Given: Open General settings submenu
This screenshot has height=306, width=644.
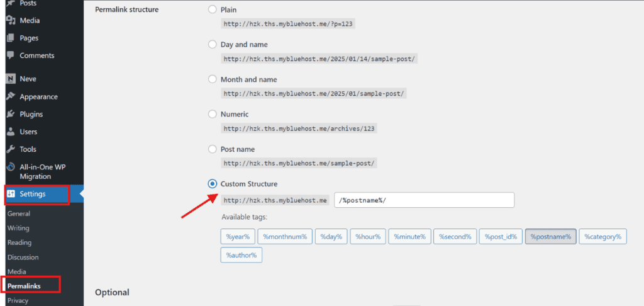Looking at the screenshot, I should click(x=19, y=214).
